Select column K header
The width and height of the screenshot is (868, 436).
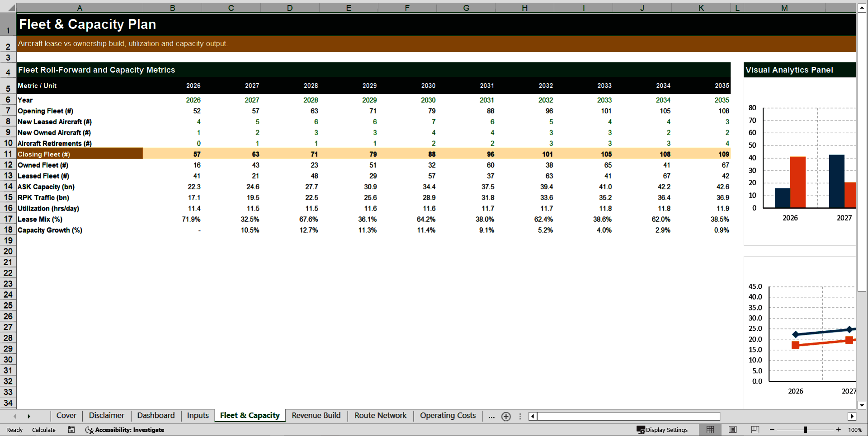(701, 8)
